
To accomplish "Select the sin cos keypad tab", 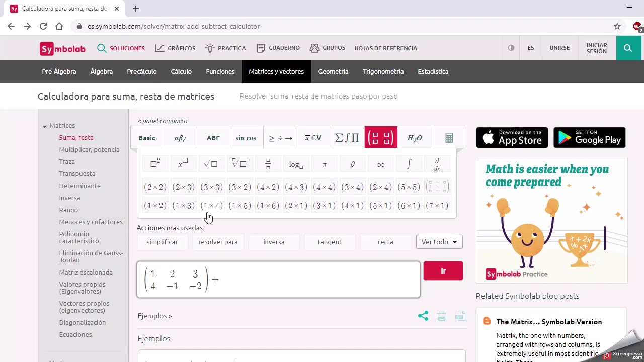I will pos(246,138).
